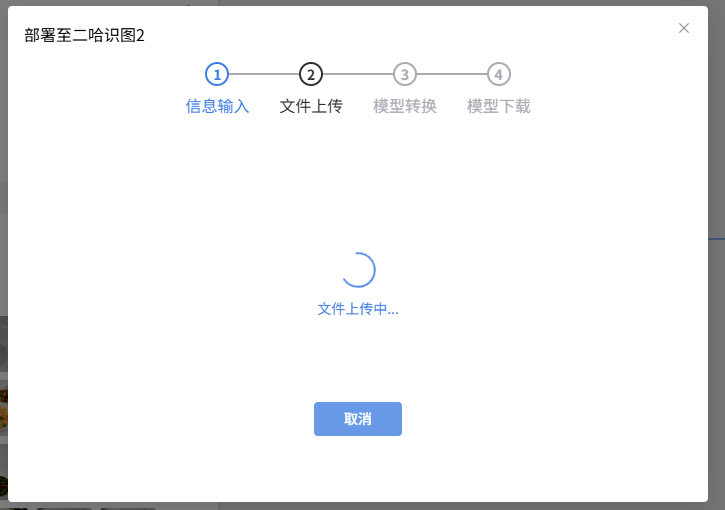Click the progress line between steps 1 and 2
Screen dimensions: 725x510
tap(264, 74)
